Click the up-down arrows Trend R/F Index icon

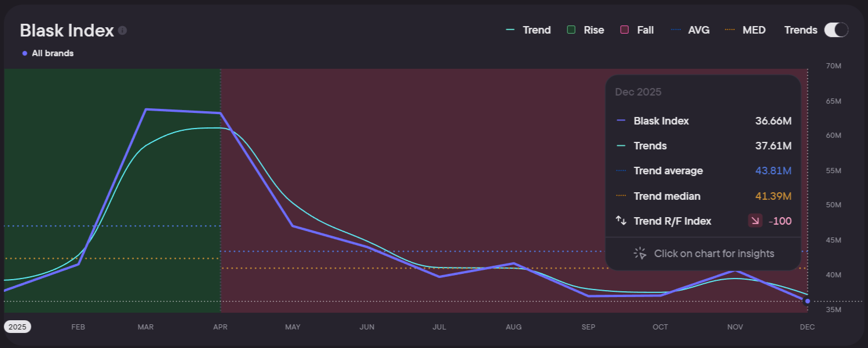point(621,221)
